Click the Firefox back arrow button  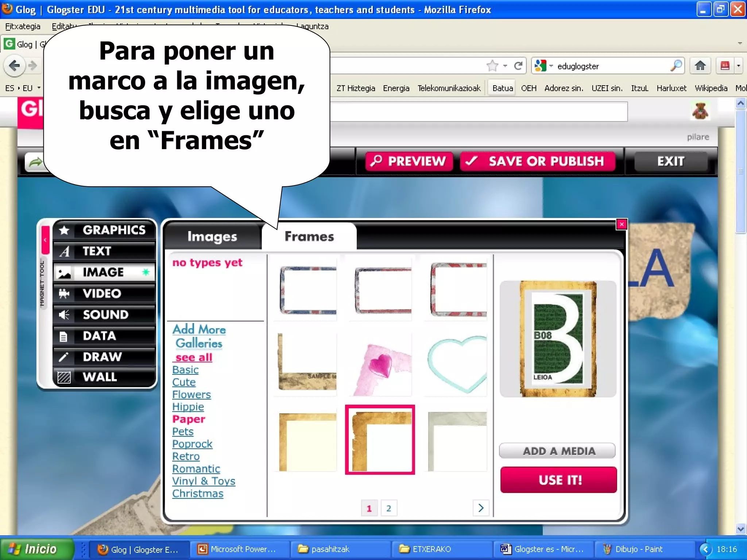point(15,66)
